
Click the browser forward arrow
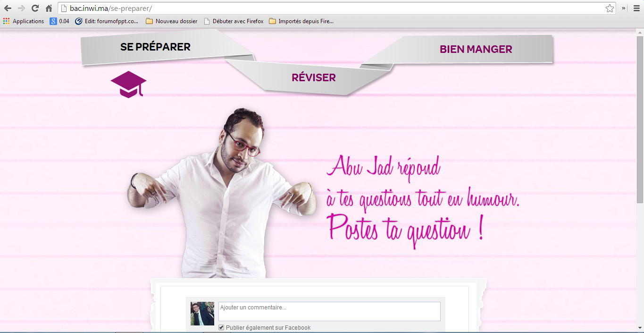click(21, 8)
